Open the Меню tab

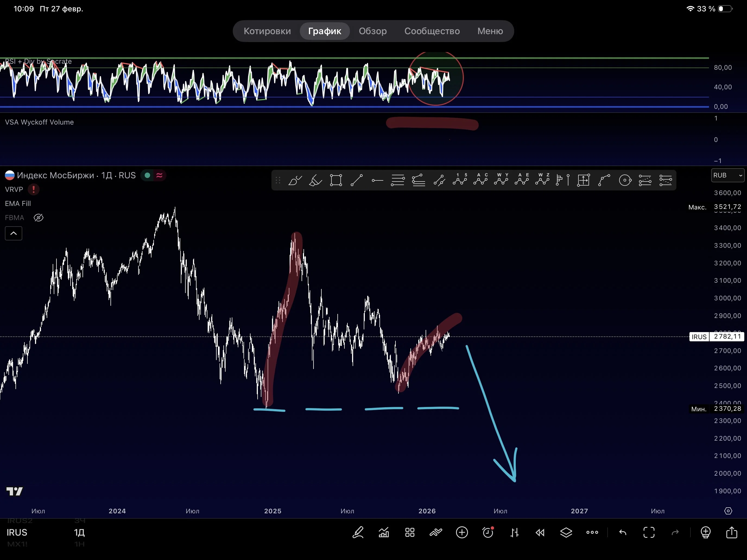490,31
